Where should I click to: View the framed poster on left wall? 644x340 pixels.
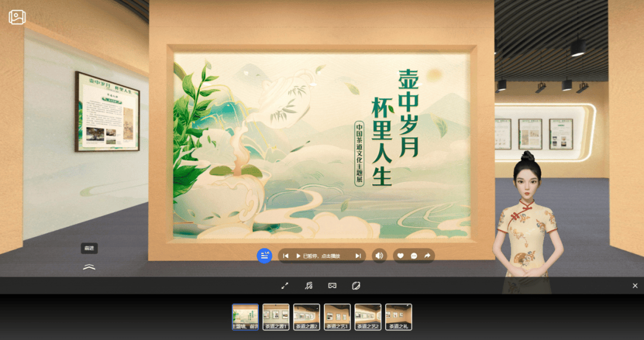tap(107, 111)
